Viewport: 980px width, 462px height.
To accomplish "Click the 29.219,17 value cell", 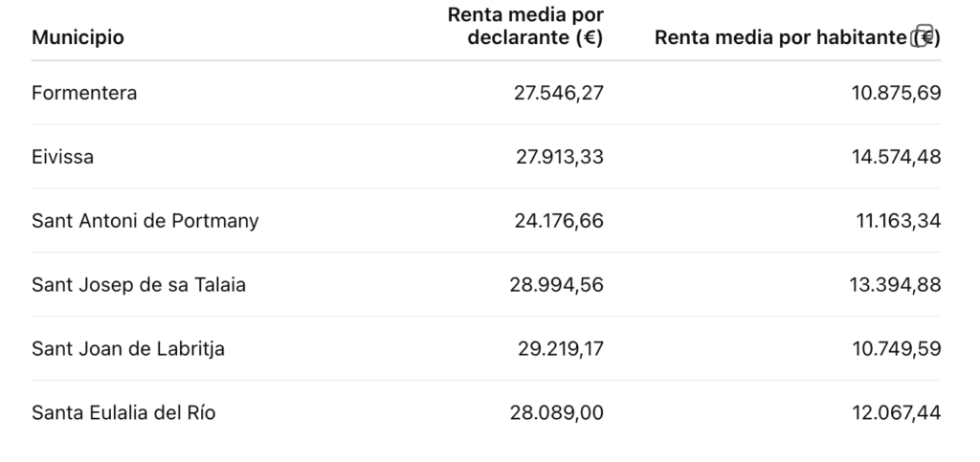I will [x=560, y=349].
